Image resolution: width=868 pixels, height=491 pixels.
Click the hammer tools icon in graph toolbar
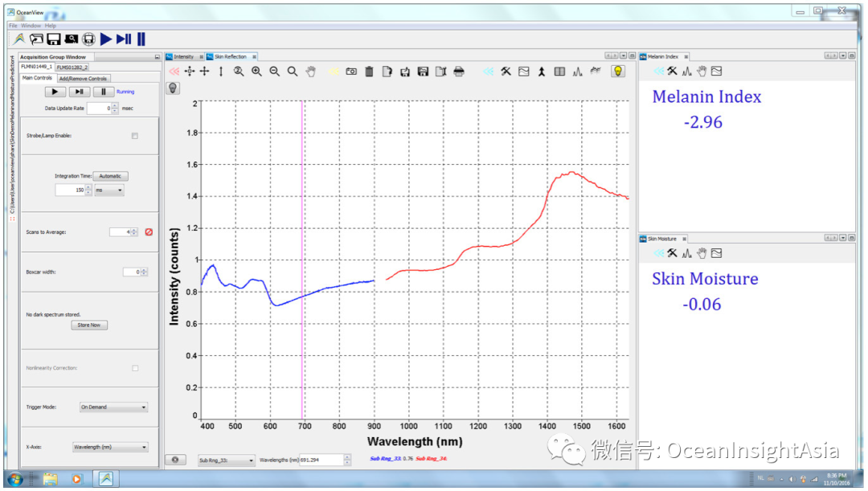(x=506, y=72)
